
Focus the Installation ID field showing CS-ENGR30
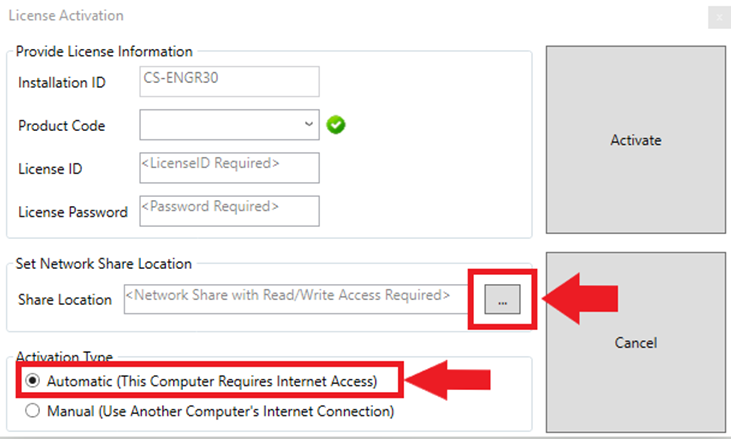[229, 83]
